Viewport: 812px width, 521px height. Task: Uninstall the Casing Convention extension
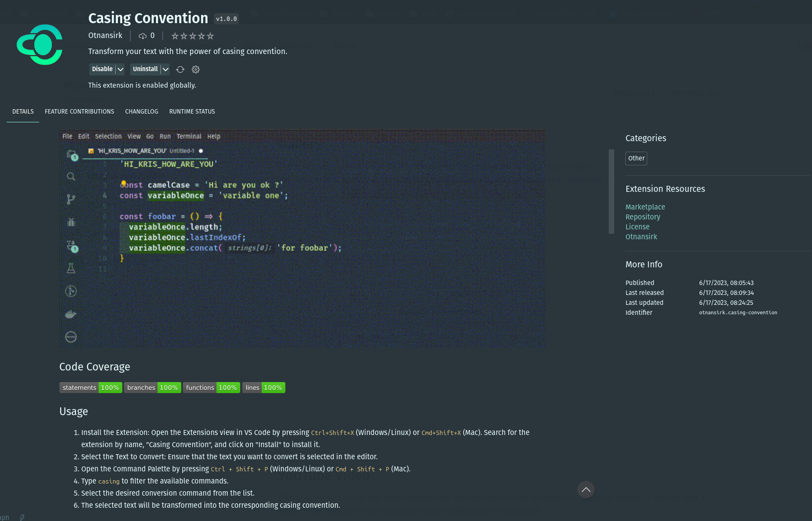click(x=145, y=69)
